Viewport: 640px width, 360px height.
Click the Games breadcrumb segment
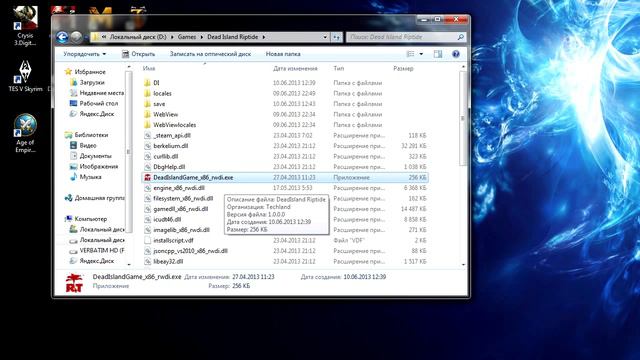coord(187,37)
